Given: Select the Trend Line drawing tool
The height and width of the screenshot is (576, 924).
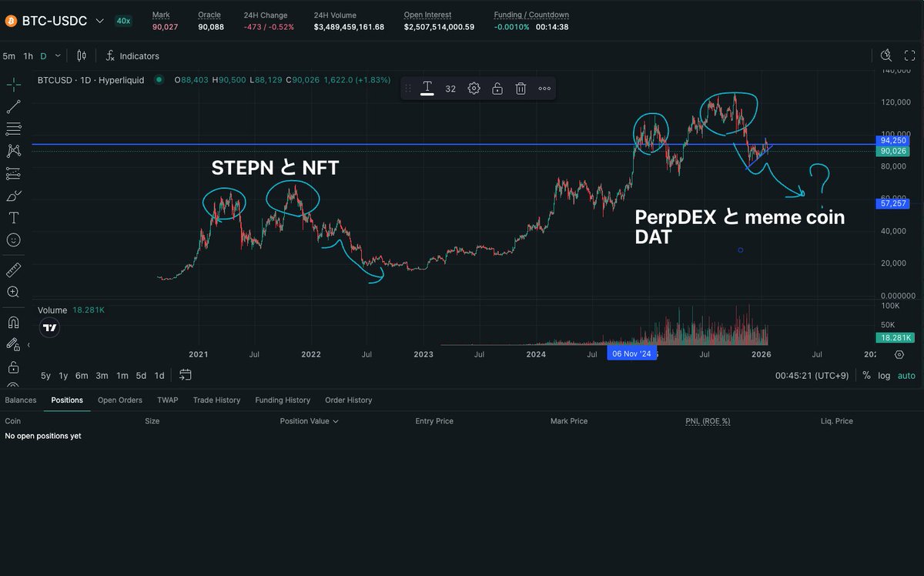Looking at the screenshot, I should 14,105.
